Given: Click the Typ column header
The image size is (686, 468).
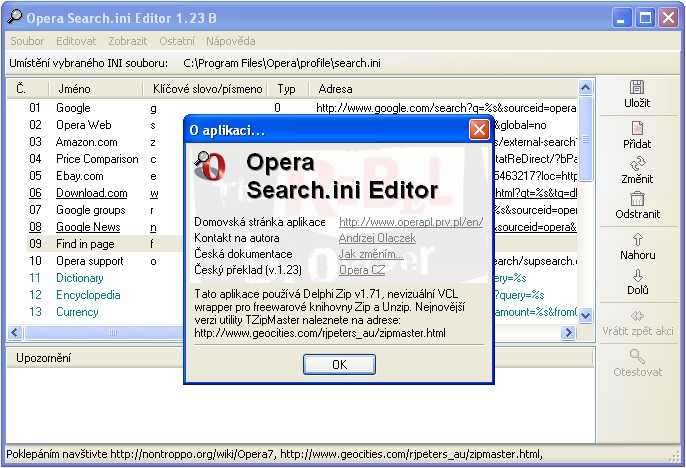Looking at the screenshot, I should tap(288, 89).
